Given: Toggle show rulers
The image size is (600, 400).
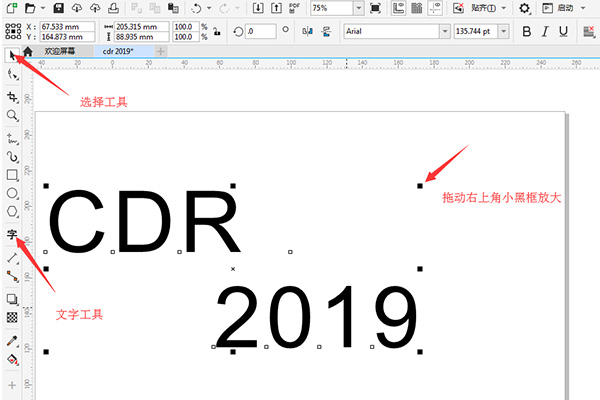Looking at the screenshot, I should (x=399, y=8).
